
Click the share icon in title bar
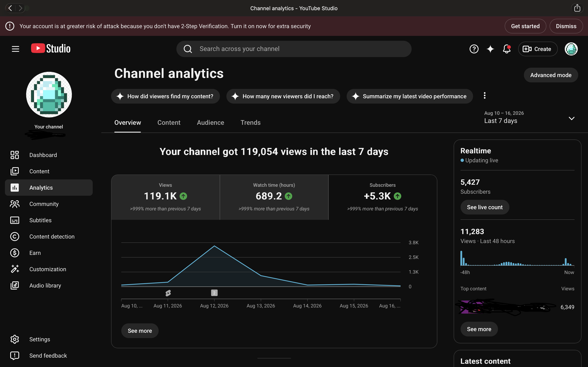577,8
